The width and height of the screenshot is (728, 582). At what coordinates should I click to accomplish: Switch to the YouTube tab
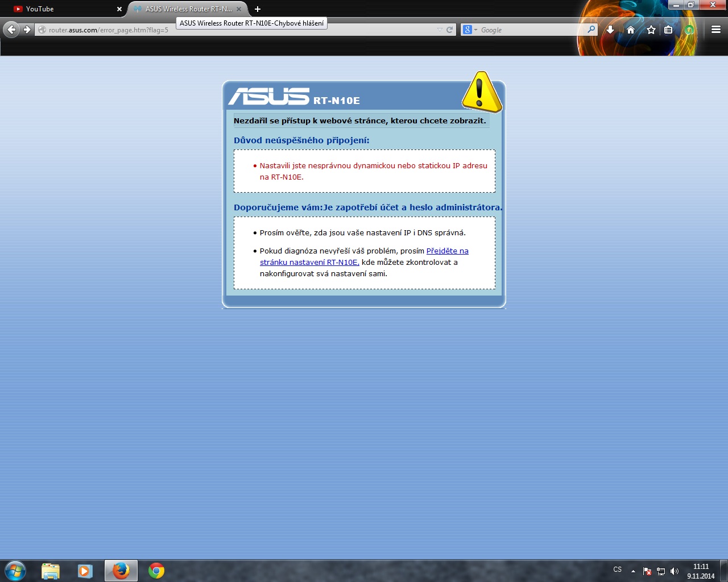coord(63,9)
